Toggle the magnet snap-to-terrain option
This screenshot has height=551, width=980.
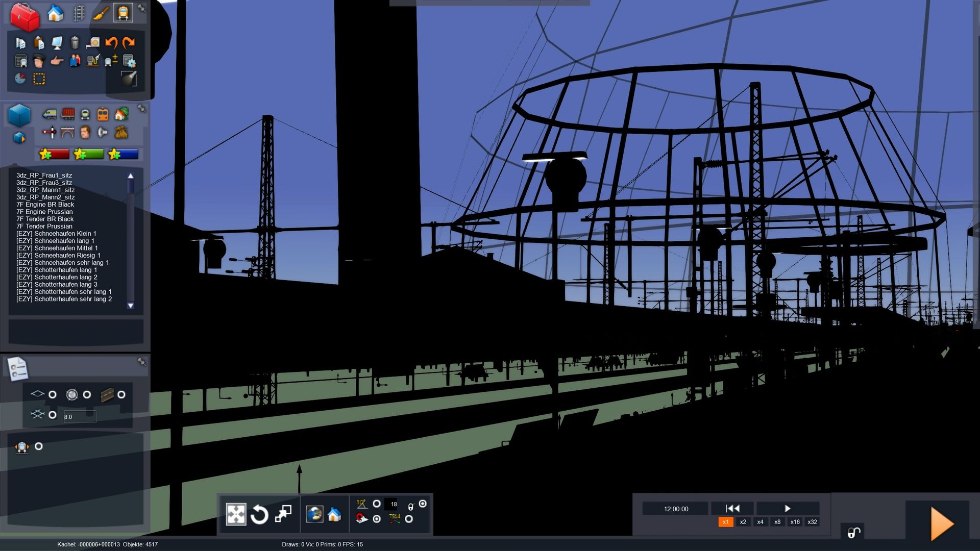coord(377,519)
